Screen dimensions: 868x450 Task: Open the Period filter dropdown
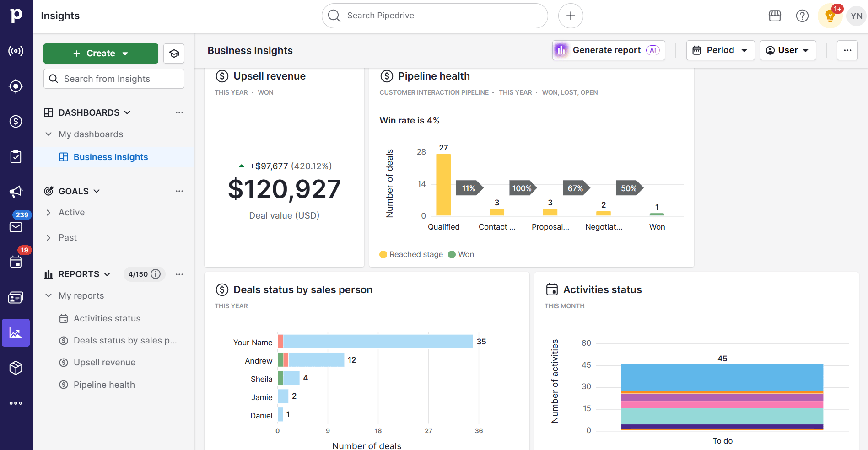(720, 50)
